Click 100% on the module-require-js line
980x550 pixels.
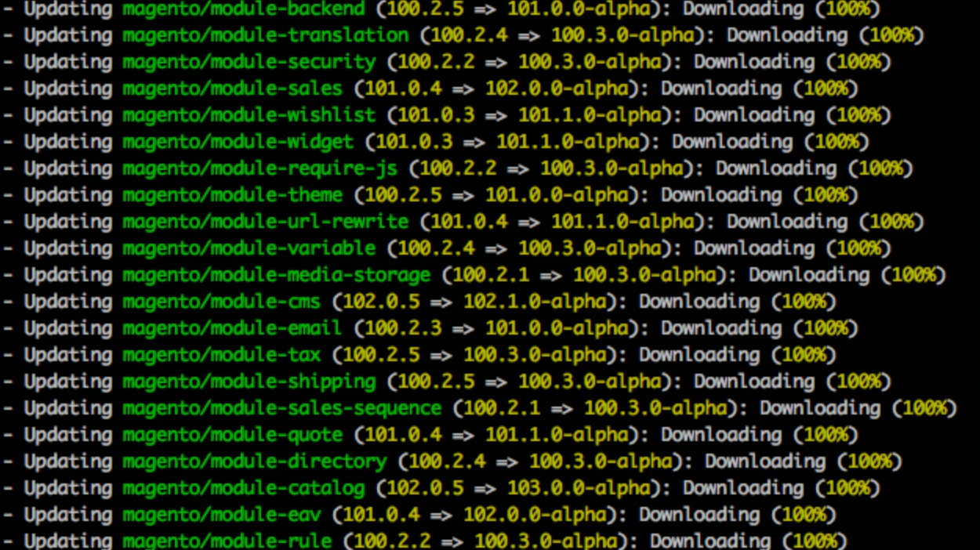pyautogui.click(x=880, y=169)
